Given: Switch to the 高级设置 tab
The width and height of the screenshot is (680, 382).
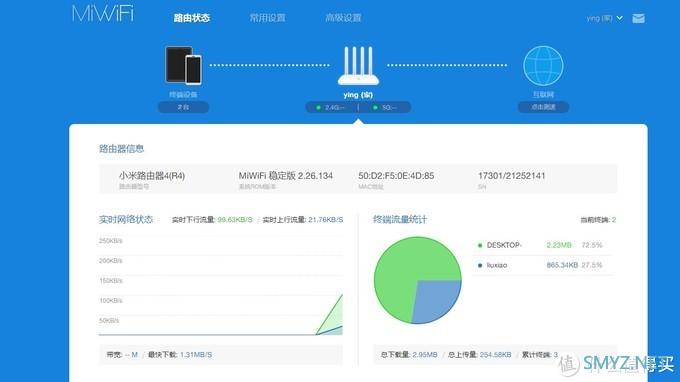Looking at the screenshot, I should [x=343, y=18].
